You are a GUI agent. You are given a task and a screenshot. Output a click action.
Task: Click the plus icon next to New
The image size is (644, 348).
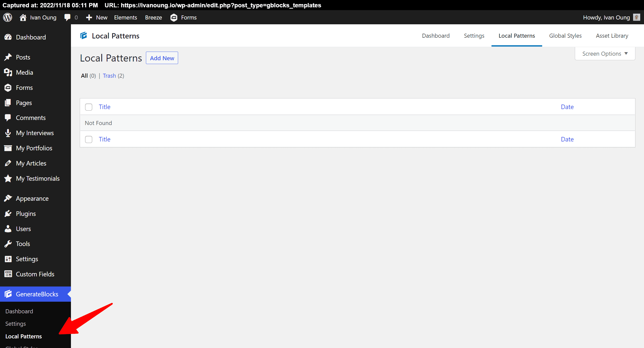pyautogui.click(x=89, y=17)
